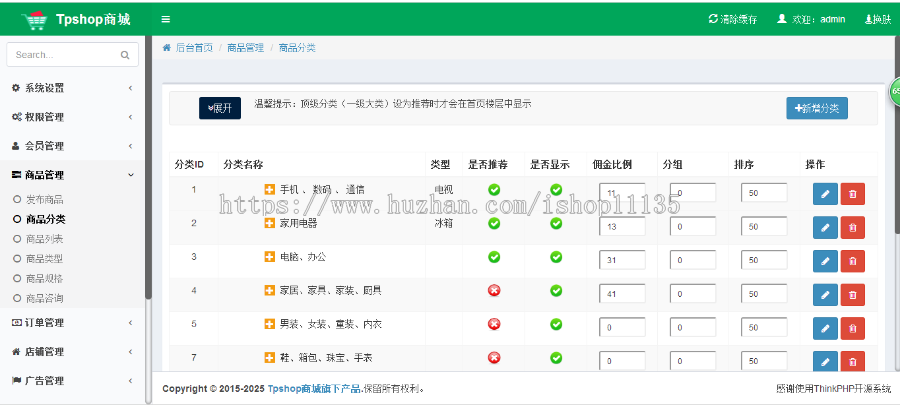Click the hamburger menu icon in header
This screenshot has width=900, height=405.
(165, 19)
